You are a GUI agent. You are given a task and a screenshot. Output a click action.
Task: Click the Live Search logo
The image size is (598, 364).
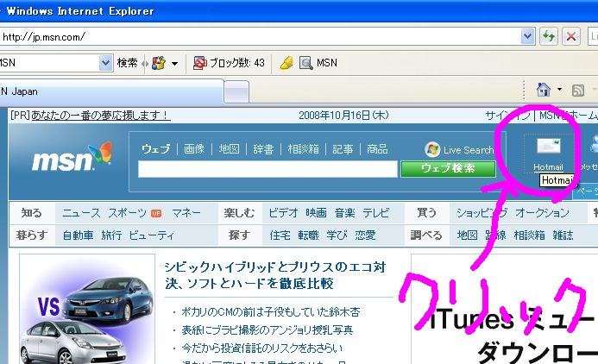[x=459, y=150]
